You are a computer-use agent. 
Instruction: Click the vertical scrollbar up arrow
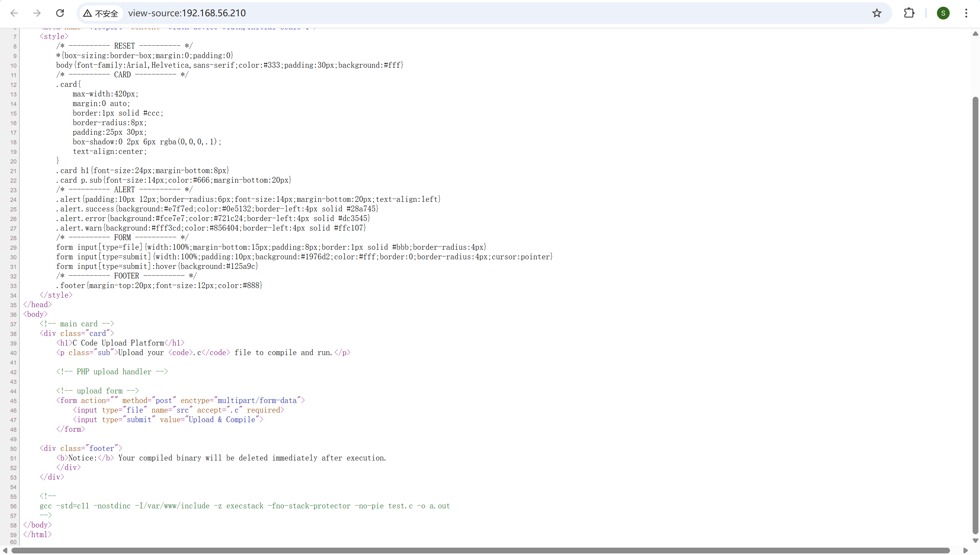tap(975, 34)
